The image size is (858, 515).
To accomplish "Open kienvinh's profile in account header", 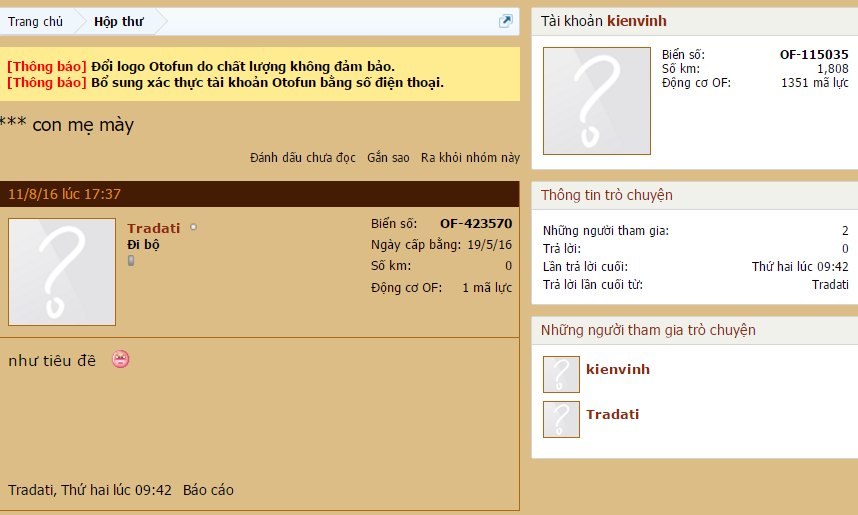I will (x=637, y=21).
